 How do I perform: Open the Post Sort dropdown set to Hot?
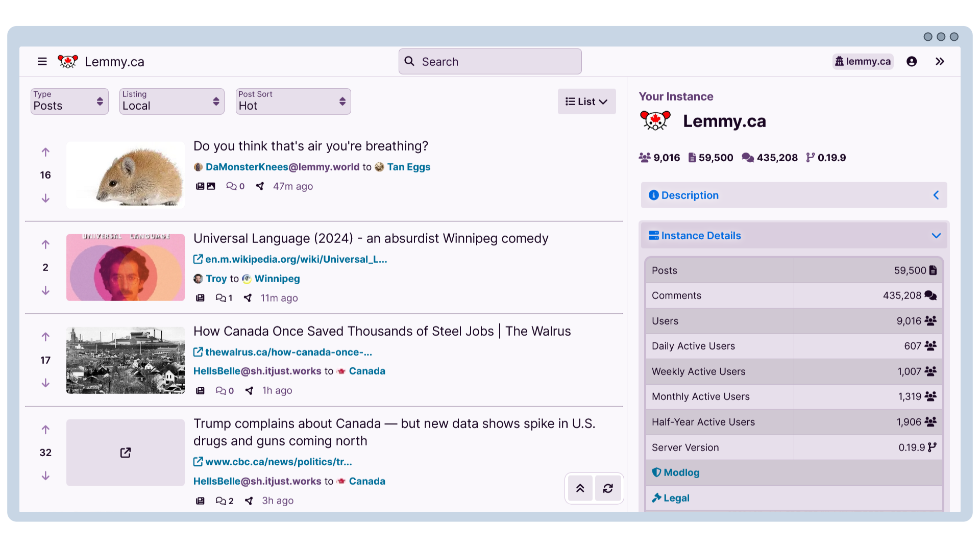(x=292, y=102)
